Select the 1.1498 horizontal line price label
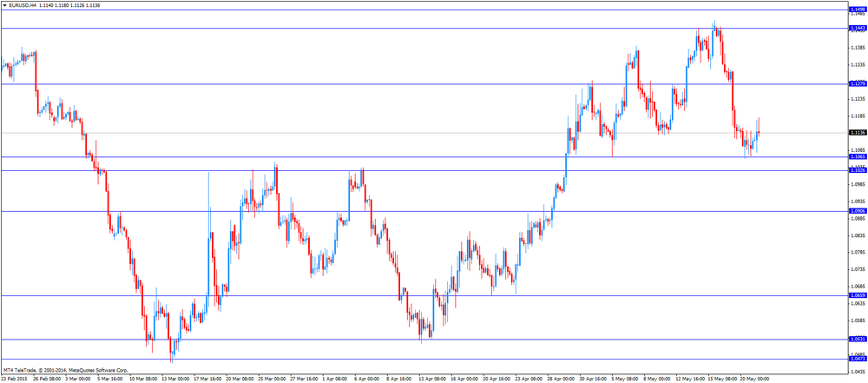Image resolution: width=868 pixels, height=383 pixels. [858, 10]
